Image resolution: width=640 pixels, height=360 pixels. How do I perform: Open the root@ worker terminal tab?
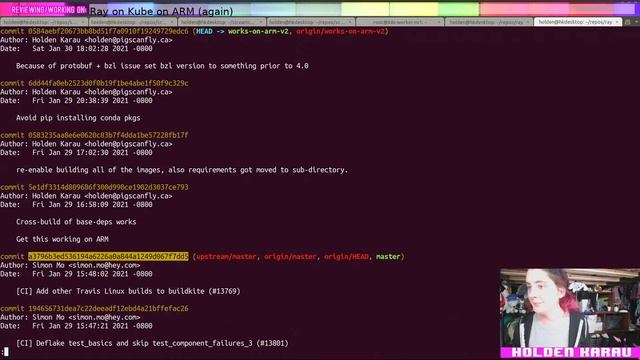(400, 22)
